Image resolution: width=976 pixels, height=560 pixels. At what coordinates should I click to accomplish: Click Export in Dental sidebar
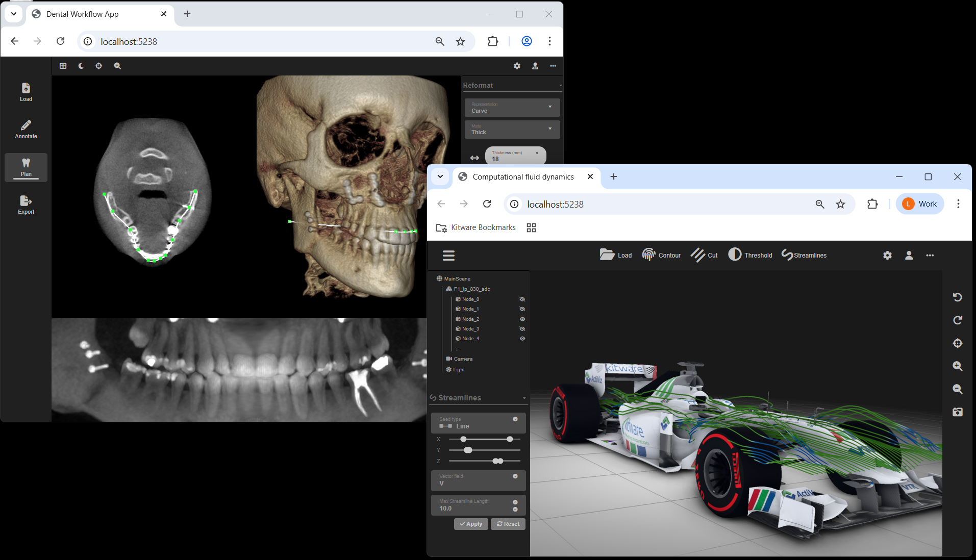pos(26,205)
